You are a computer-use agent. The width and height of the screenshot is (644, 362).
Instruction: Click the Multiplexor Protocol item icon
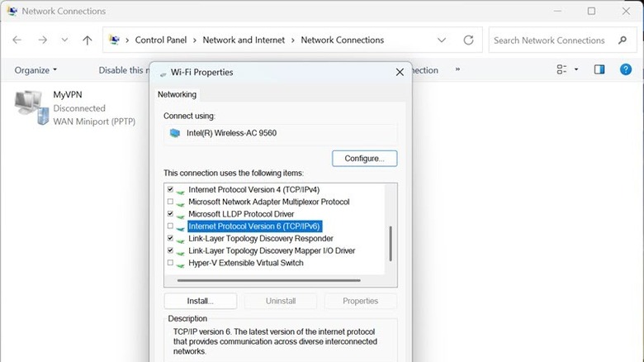pos(180,203)
